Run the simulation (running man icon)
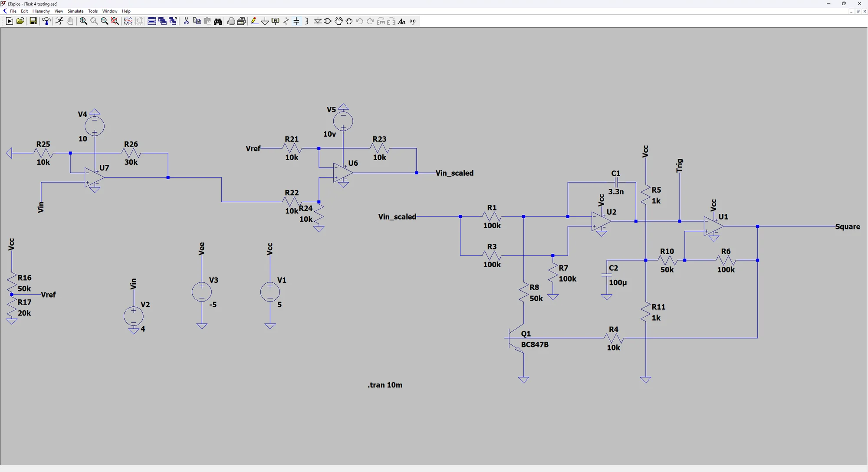868x472 pixels. [59, 21]
